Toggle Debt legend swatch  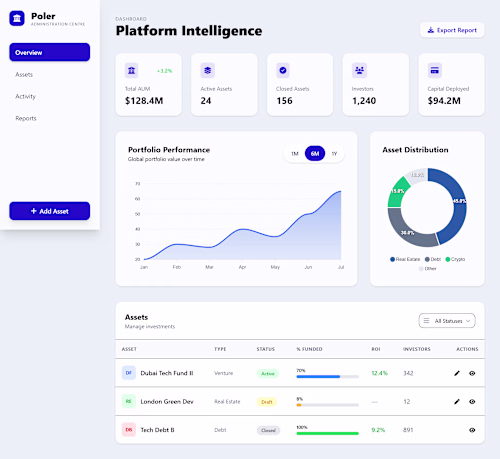click(x=427, y=259)
